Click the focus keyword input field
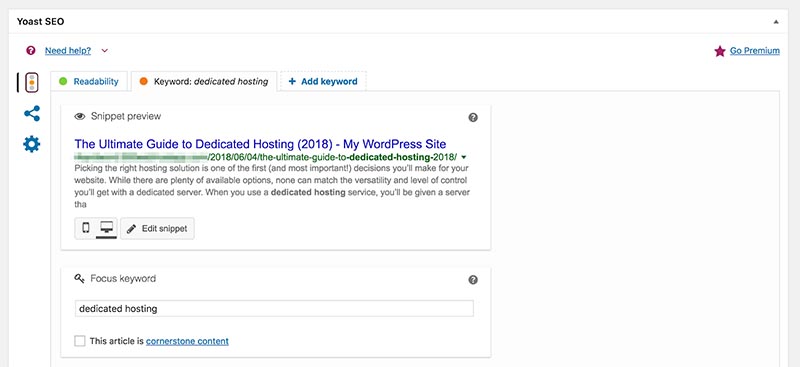 coord(274,308)
